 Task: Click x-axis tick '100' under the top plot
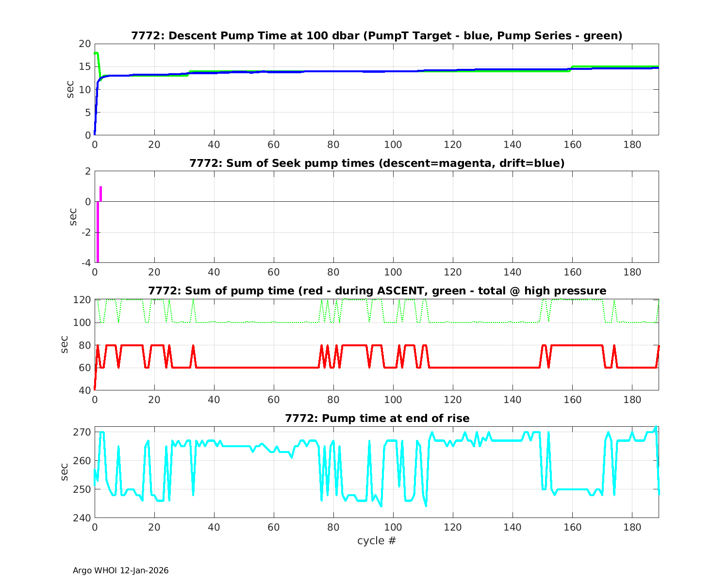pos(393,145)
